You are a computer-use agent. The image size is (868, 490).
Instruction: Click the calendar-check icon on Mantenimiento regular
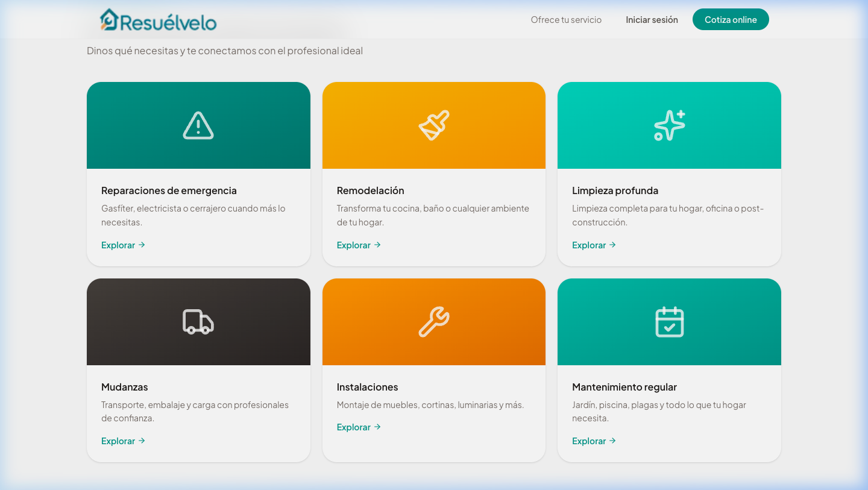click(669, 321)
